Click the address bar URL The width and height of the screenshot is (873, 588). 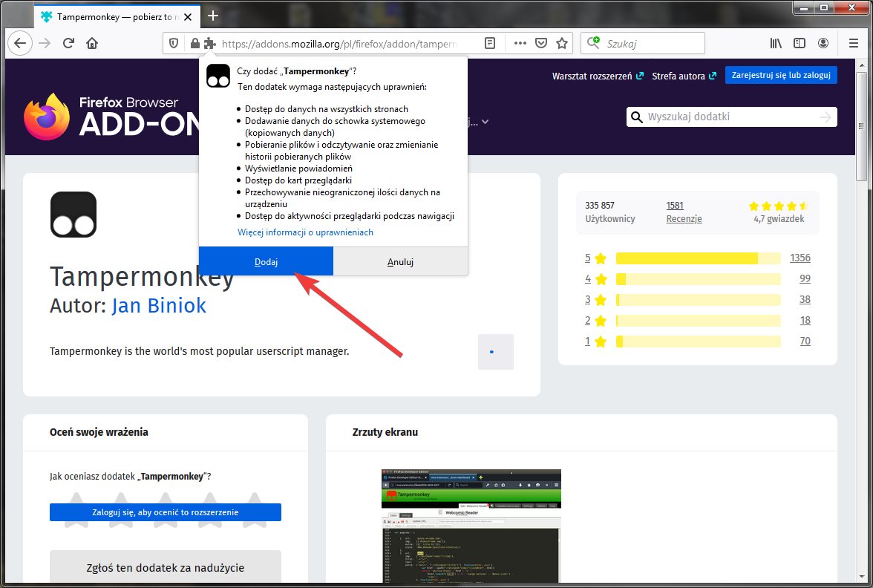[339, 43]
